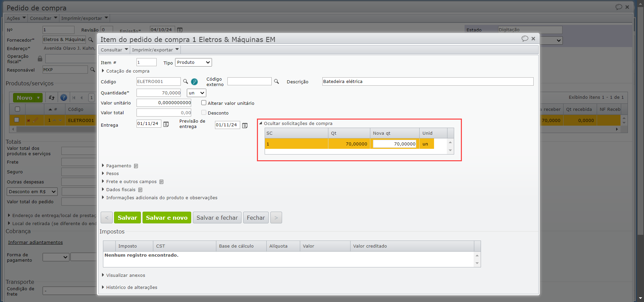Open the quantity unit dropdown showing un

pyautogui.click(x=197, y=93)
